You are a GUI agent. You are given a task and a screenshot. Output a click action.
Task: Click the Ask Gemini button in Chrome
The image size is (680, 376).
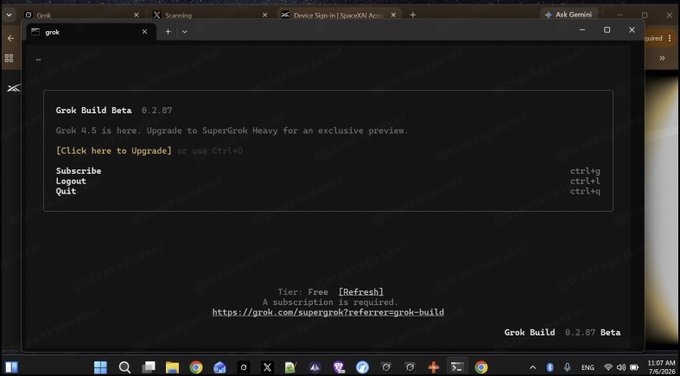coord(569,14)
